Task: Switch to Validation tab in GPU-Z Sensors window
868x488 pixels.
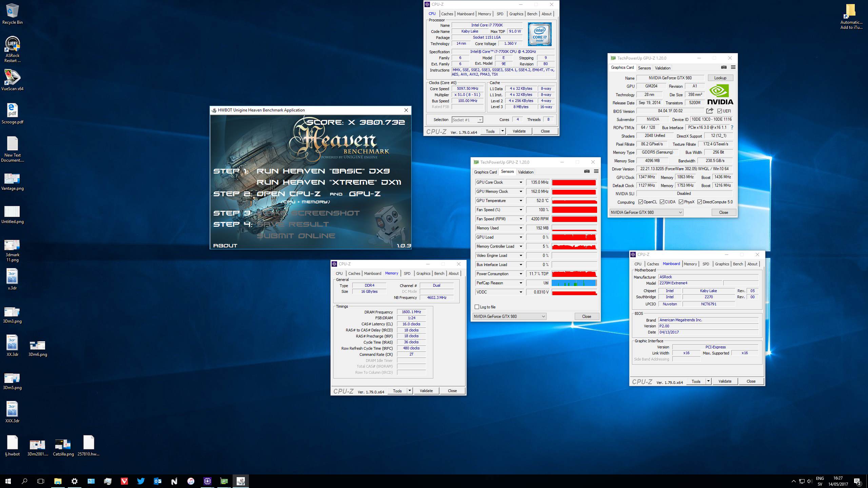Action: [x=526, y=172]
